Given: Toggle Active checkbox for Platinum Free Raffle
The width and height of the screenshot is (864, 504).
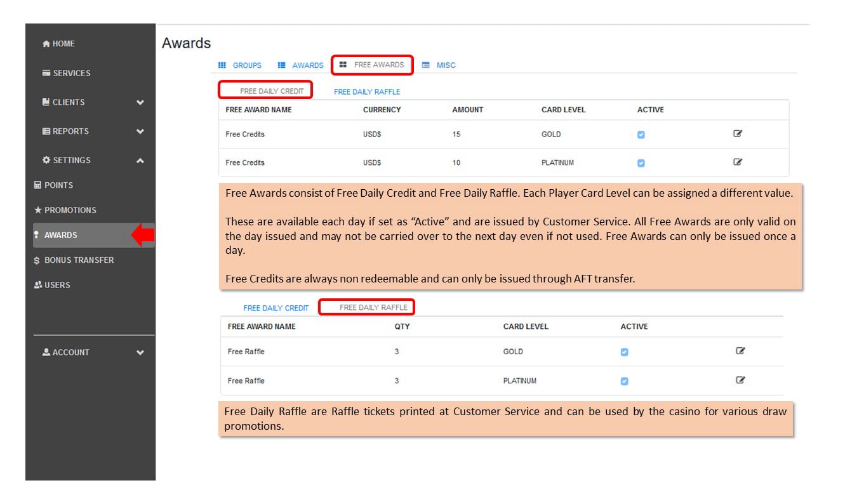Looking at the screenshot, I should coord(624,381).
